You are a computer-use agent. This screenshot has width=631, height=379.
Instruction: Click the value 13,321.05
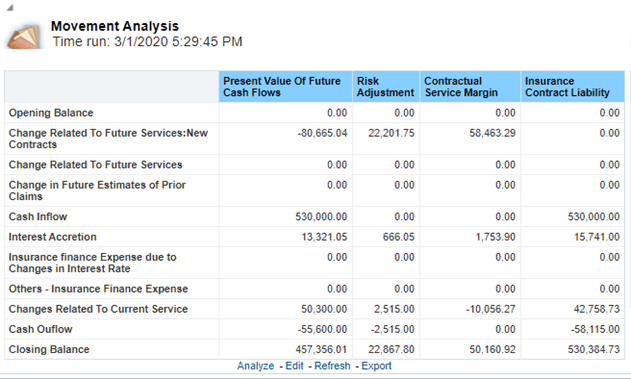324,237
